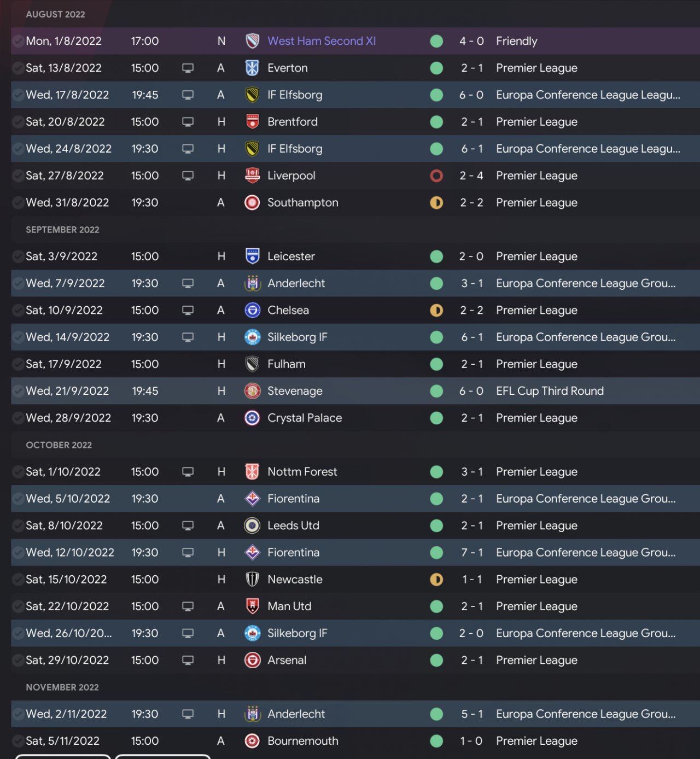
Task: Toggle the checkmark beside Sat, 3/9/2022 fixture
Action: (18, 256)
